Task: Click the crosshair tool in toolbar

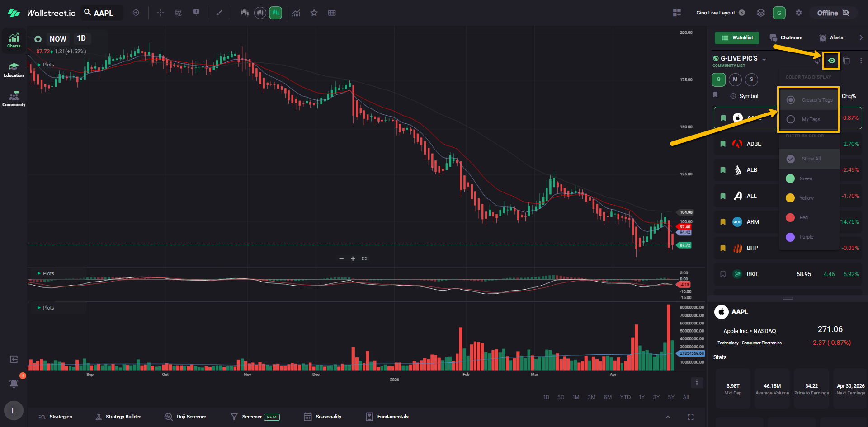Action: click(x=160, y=13)
